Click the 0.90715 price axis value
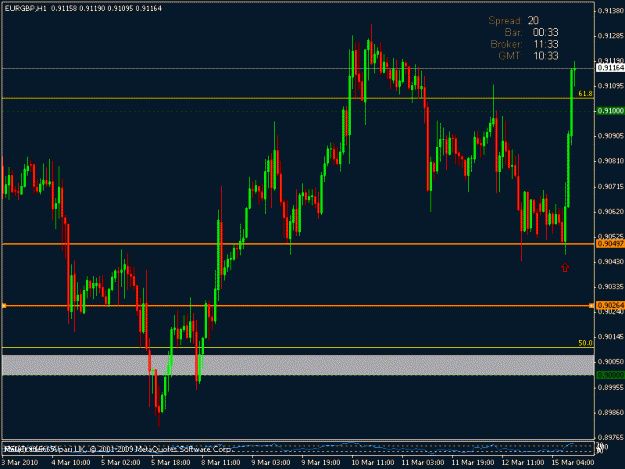Screen dimensions: 625x469 [x=611, y=186]
